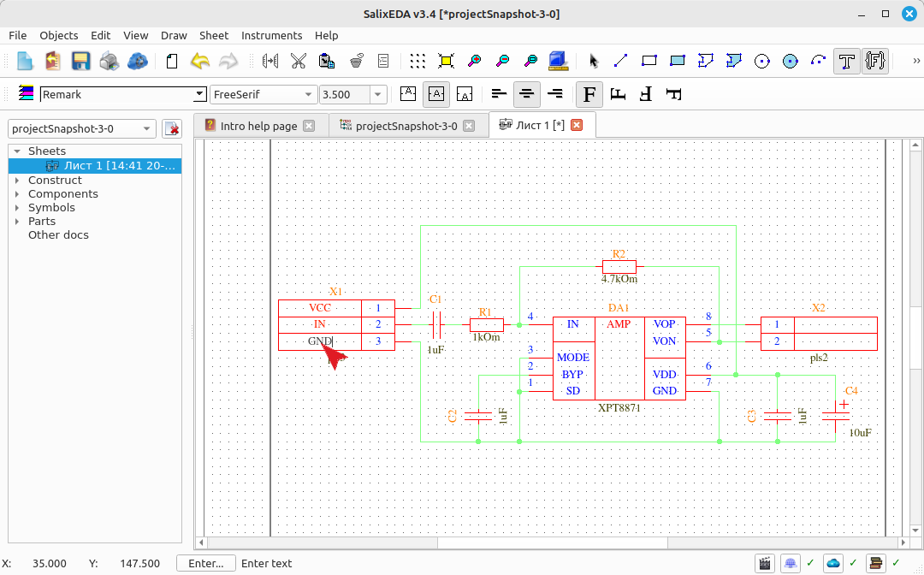Toggle the field {F} insert tool
Screen dimensions: 924x575
(875, 61)
